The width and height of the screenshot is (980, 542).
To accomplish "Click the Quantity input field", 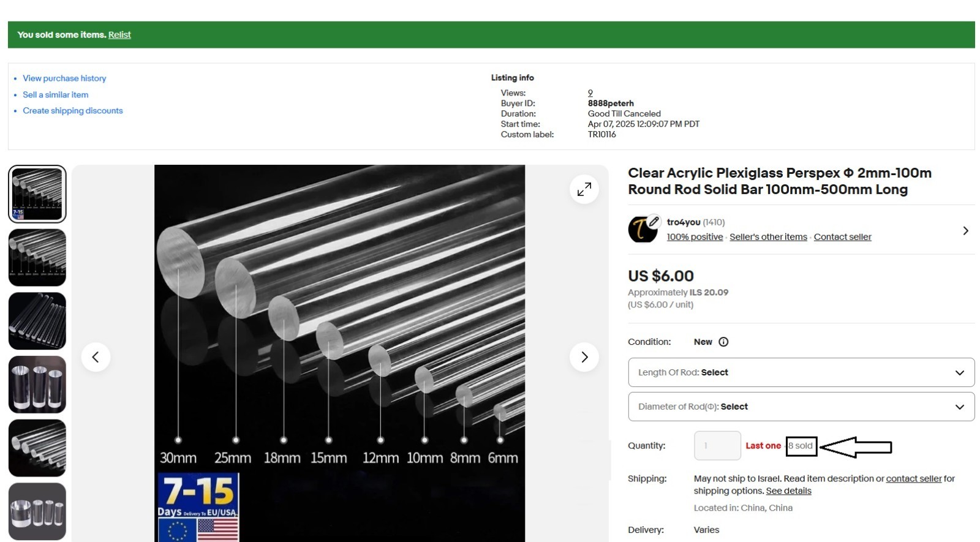I will click(717, 446).
